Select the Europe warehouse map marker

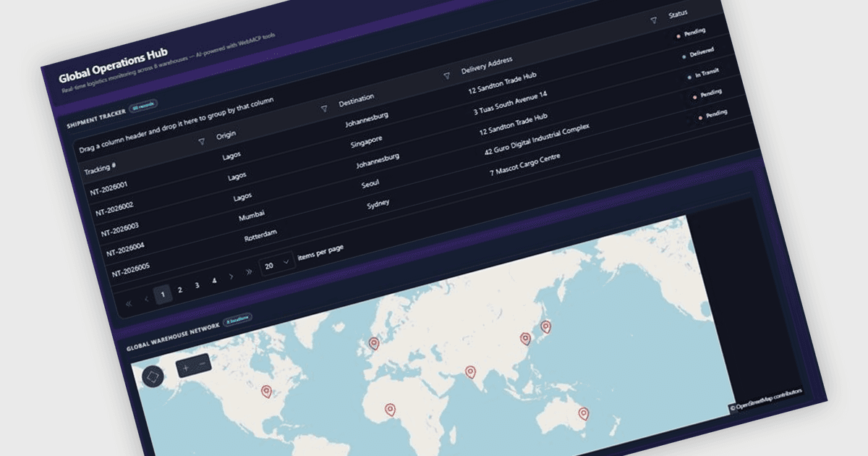point(374,345)
